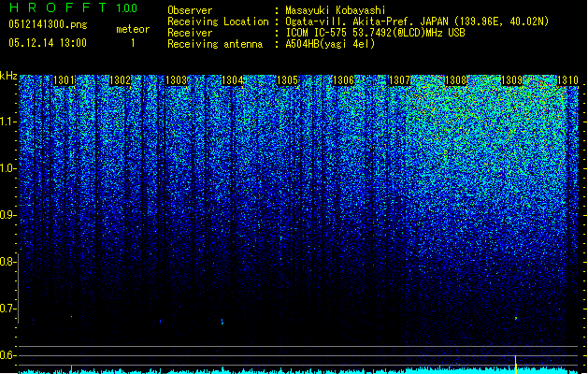Click the 1304 time marker
This screenshot has height=374, width=588.
[x=232, y=80]
